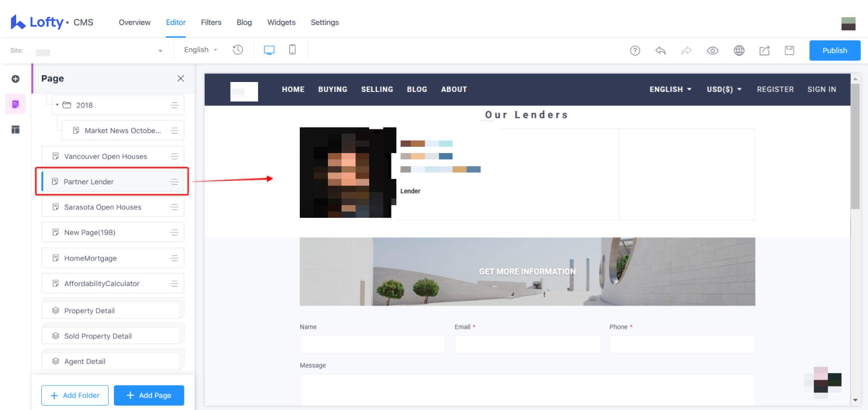This screenshot has width=868, height=410.
Task: Expand the Site selector dropdown
Action: (x=160, y=51)
